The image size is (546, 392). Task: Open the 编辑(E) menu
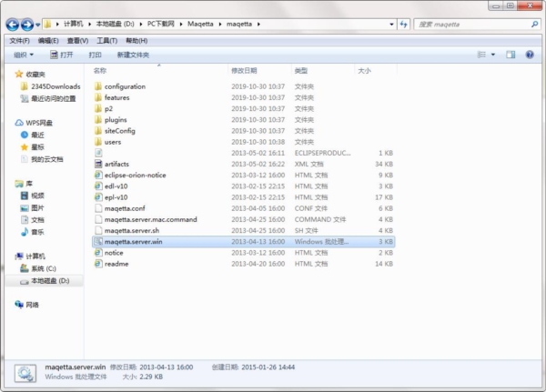click(x=48, y=41)
